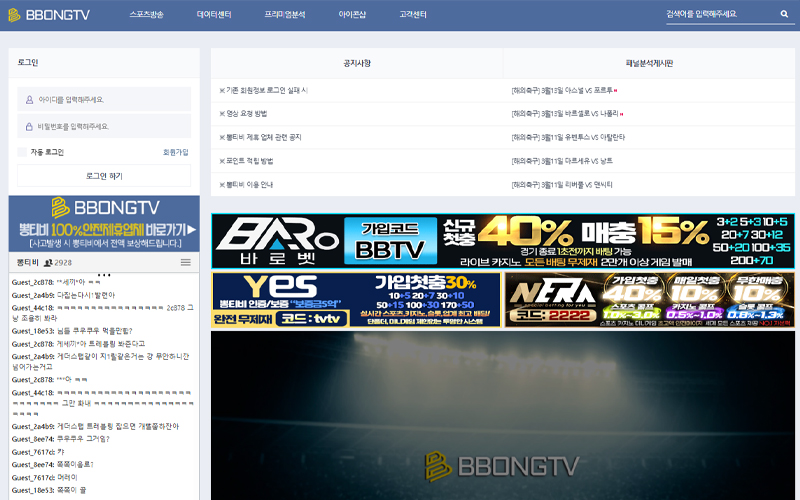Open notice 뽕티비 이용 안내
Viewport: 800px width, 500px height.
[246, 185]
